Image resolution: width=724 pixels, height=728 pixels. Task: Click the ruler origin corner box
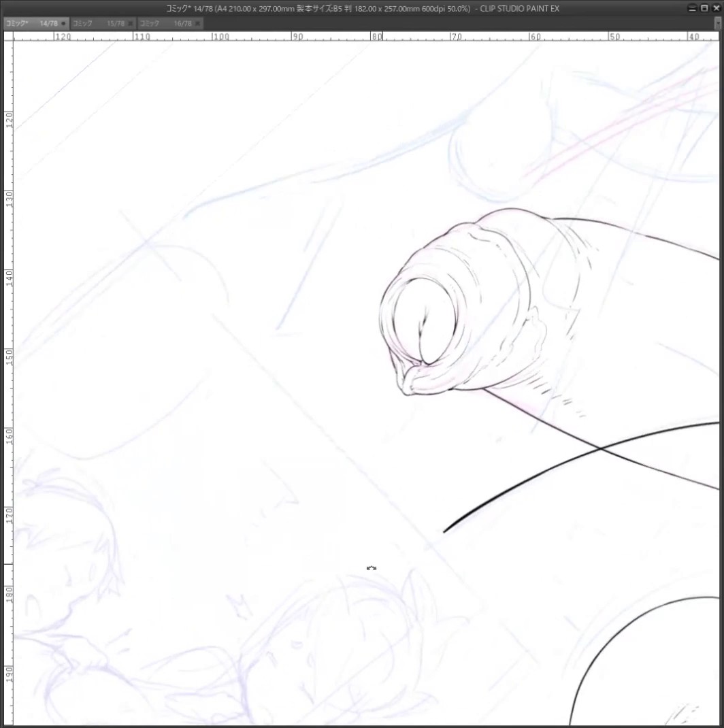[8, 36]
